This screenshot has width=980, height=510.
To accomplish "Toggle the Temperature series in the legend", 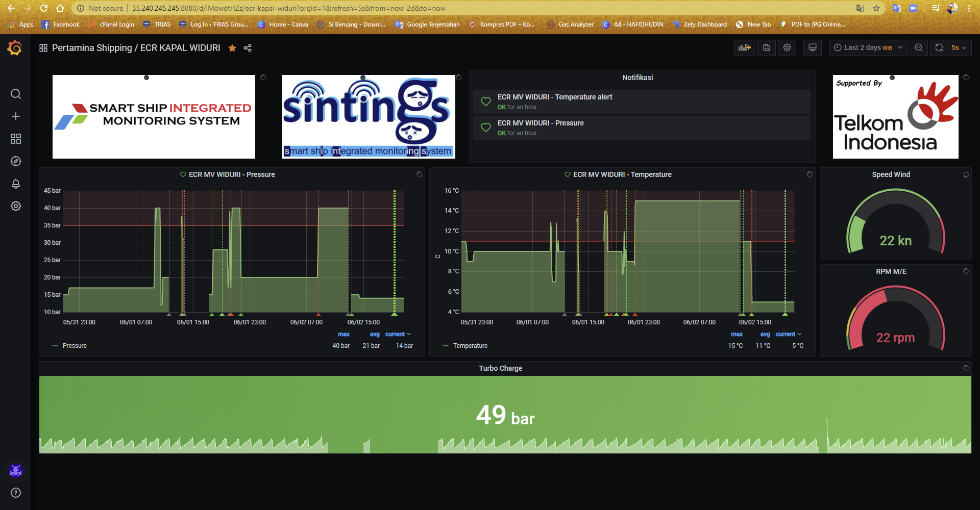I will [x=470, y=345].
